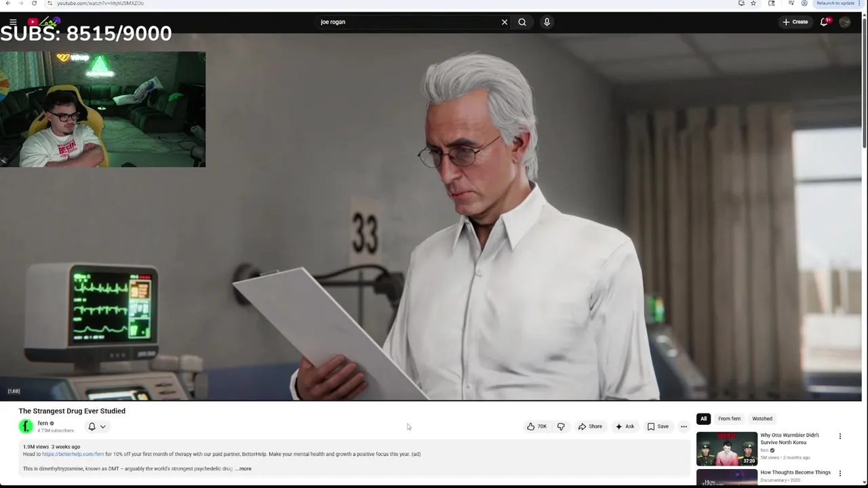Screen dimensions: 868x488
Task: Click 'Why Otto Warmbier Didn't Survive North Korea' title
Action: pos(789,439)
